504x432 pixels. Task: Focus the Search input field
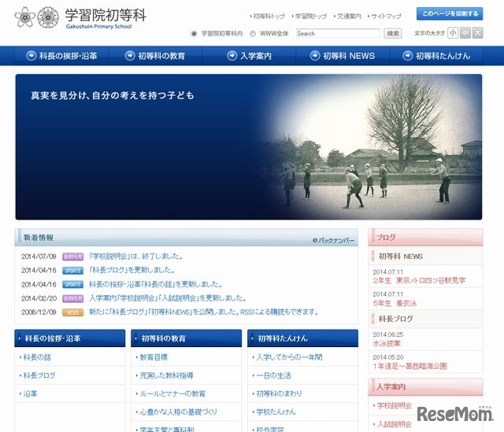[338, 33]
